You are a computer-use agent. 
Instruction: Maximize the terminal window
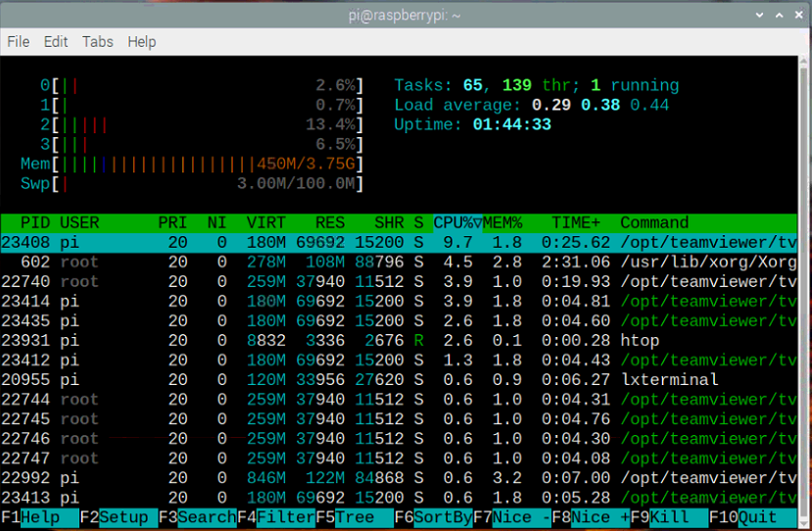pos(780,15)
